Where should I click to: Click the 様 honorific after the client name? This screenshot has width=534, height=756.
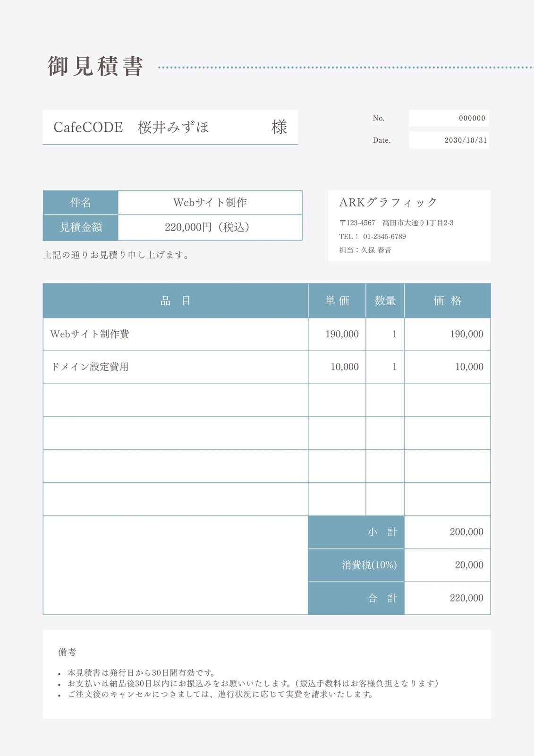click(x=280, y=127)
